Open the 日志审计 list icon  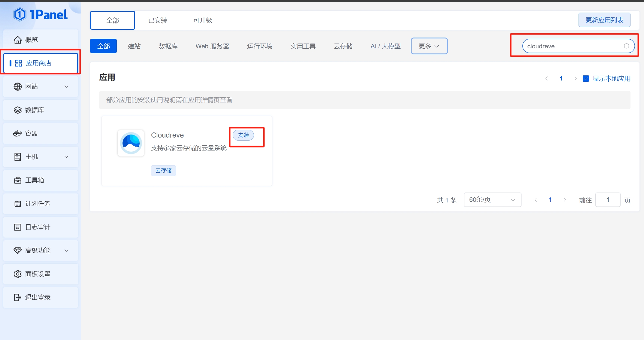coord(18,227)
